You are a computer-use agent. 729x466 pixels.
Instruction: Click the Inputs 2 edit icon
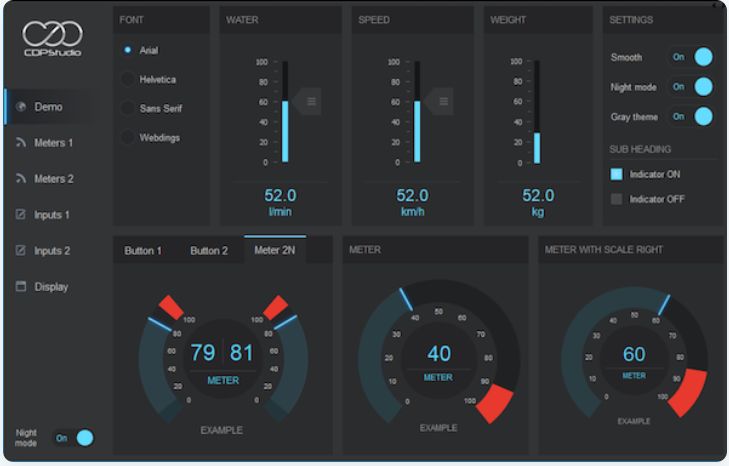coord(21,251)
